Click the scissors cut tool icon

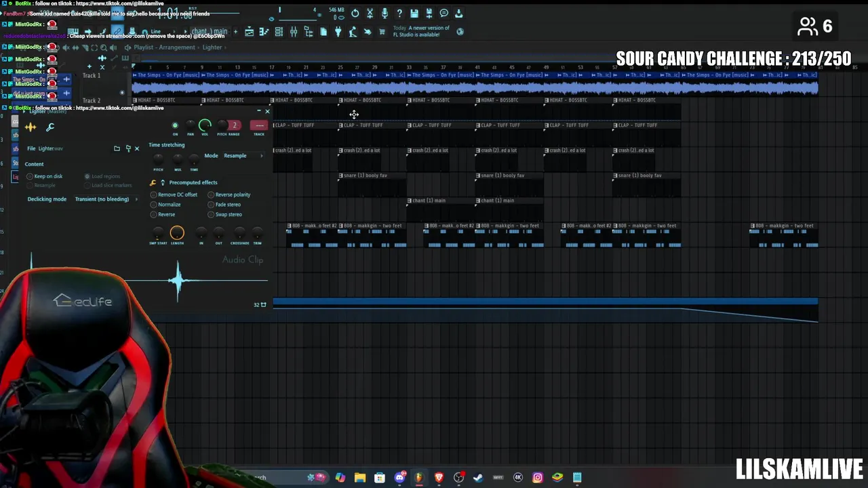point(370,13)
